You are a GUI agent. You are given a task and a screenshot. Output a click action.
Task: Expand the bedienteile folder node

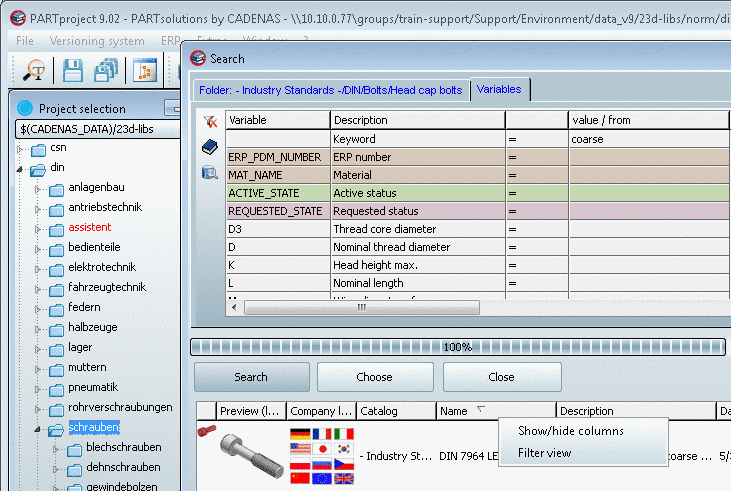38,249
